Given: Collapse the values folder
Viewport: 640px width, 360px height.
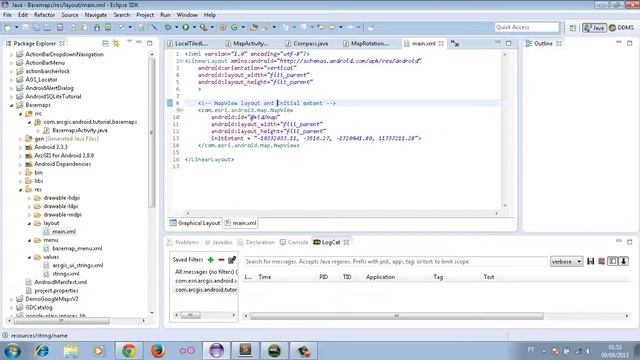Looking at the screenshot, I should (29, 257).
